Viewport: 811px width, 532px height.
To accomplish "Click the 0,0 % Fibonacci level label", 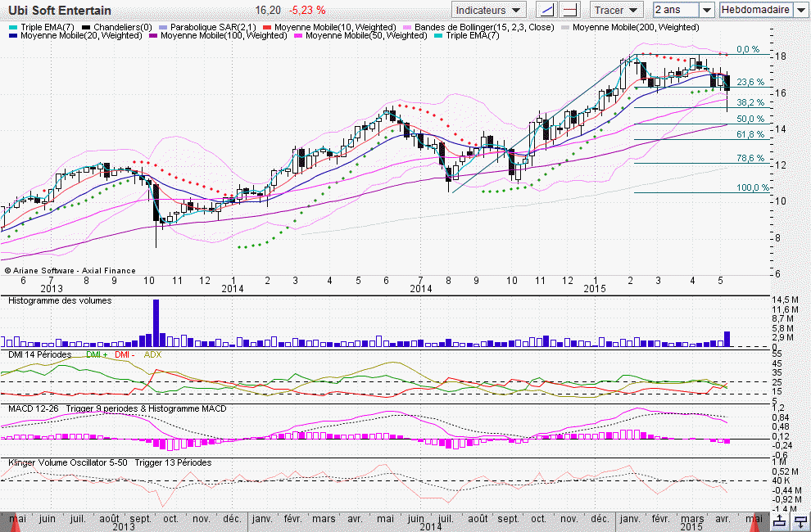I will click(748, 50).
